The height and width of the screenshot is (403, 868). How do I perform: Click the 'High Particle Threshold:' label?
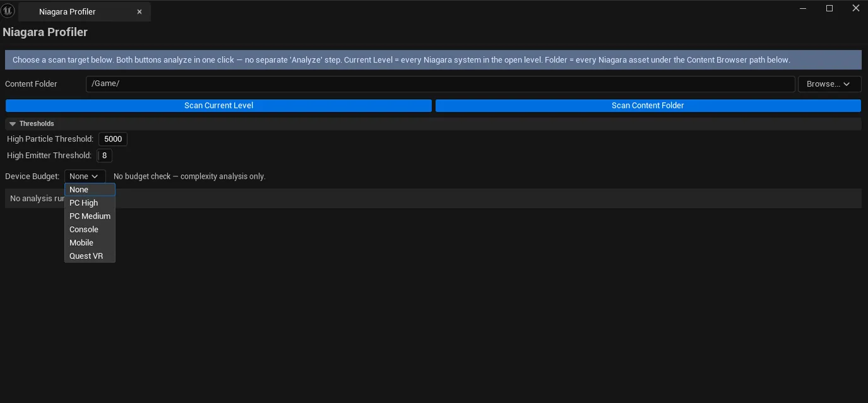pos(50,139)
